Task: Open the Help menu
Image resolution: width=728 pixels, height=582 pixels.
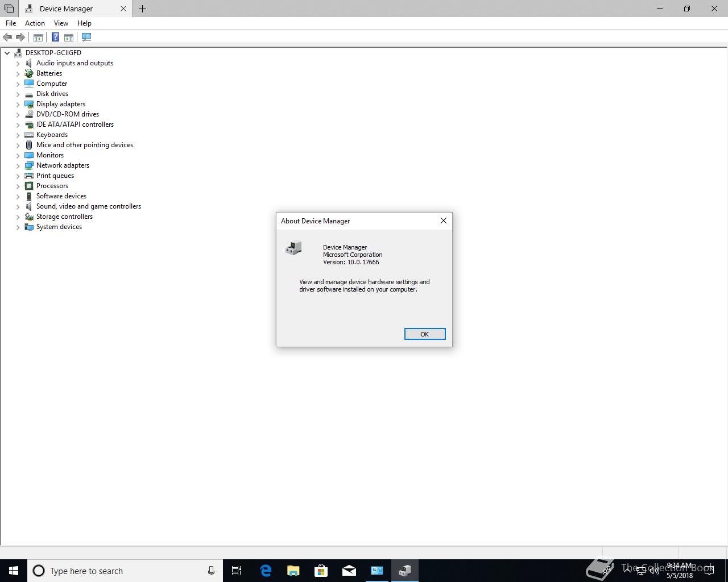Action: coord(84,23)
